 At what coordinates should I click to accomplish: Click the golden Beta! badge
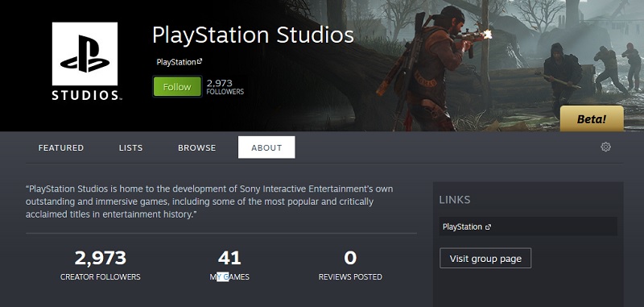592,118
